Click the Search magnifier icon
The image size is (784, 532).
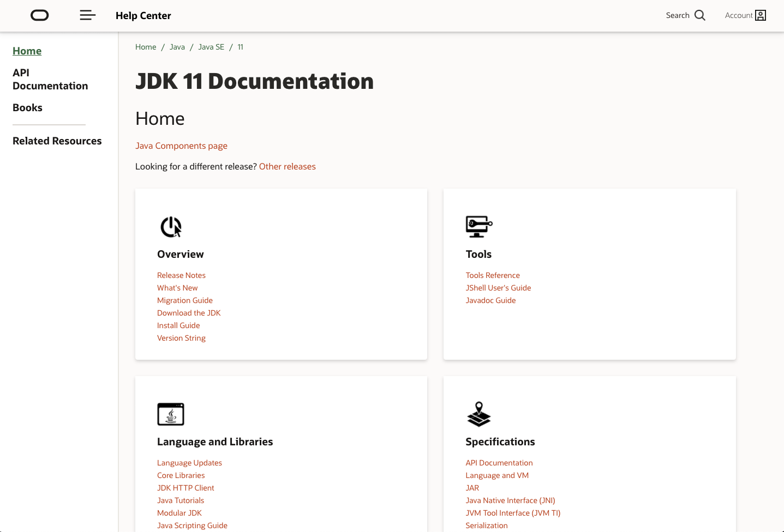[700, 15]
